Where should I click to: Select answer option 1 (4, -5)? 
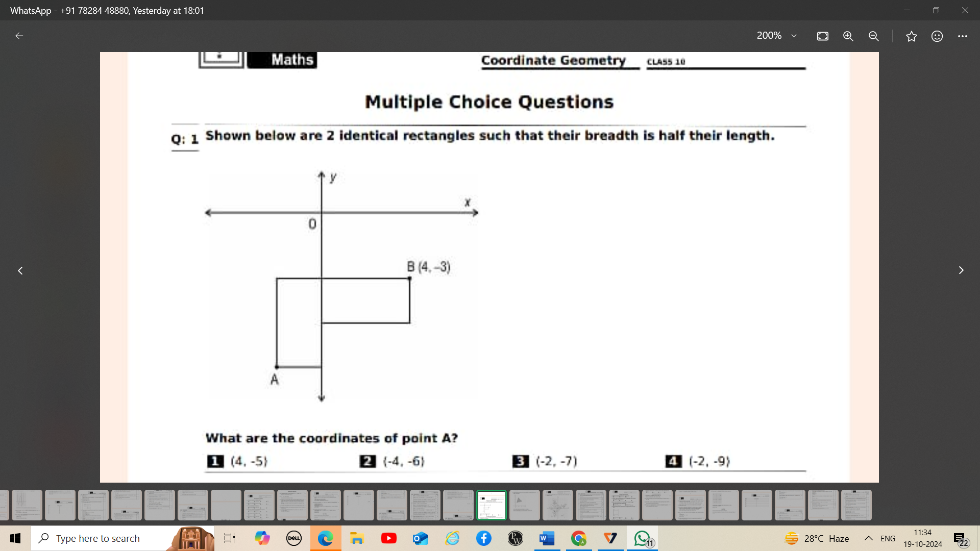coord(239,461)
